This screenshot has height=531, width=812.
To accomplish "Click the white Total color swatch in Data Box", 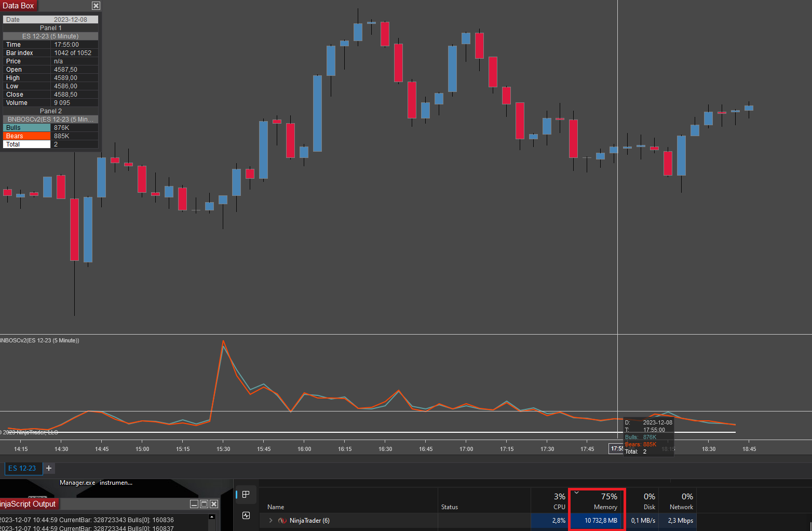I will [27, 144].
